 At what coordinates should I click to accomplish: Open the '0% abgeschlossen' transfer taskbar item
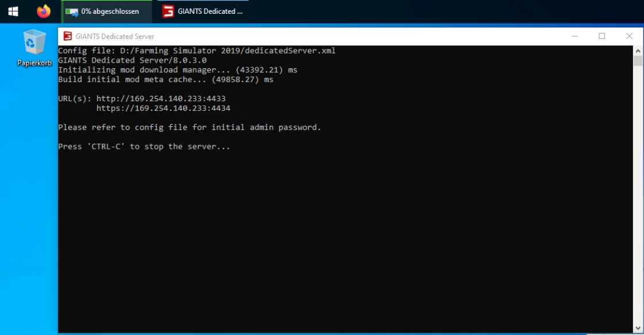107,11
